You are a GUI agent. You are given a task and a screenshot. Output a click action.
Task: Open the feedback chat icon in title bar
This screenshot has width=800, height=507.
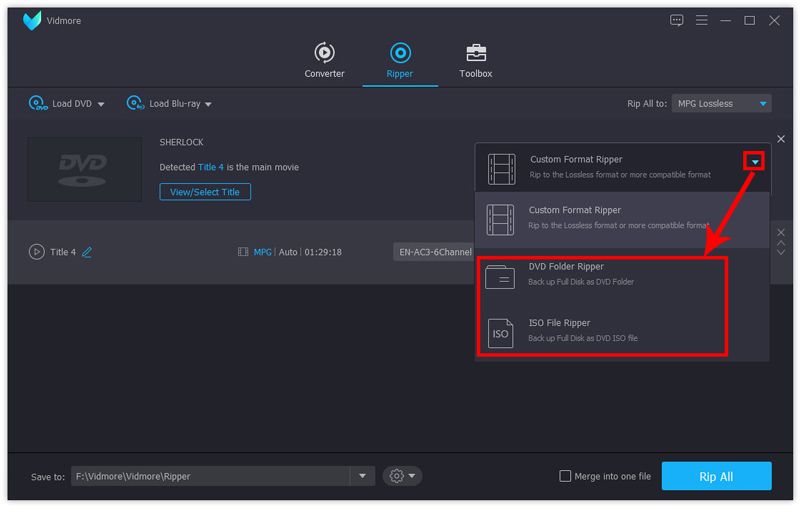tap(677, 20)
